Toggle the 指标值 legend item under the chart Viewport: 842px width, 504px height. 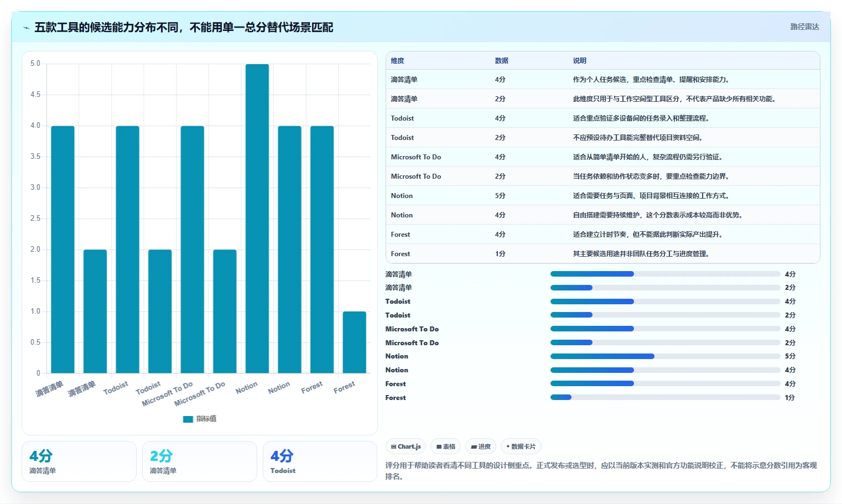point(200,419)
